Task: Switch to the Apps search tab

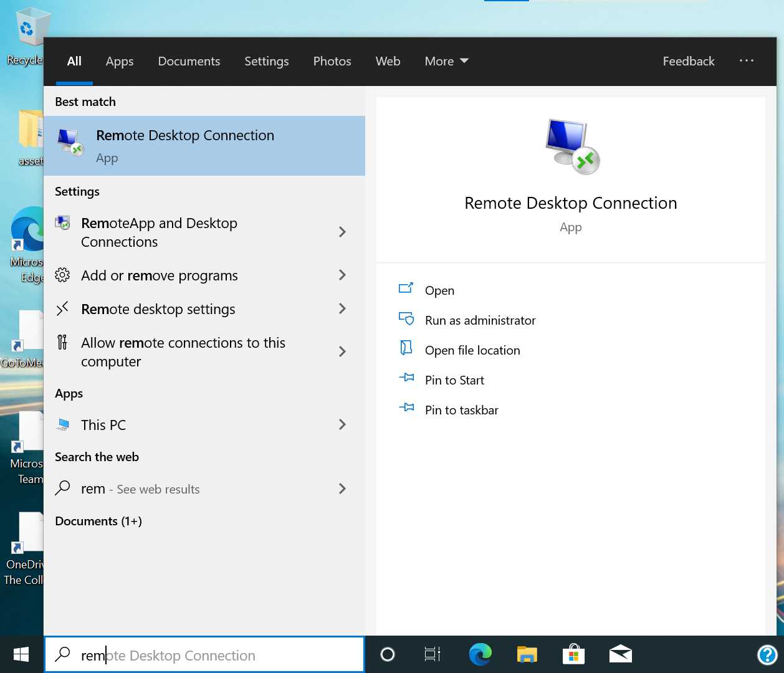Action: [120, 61]
